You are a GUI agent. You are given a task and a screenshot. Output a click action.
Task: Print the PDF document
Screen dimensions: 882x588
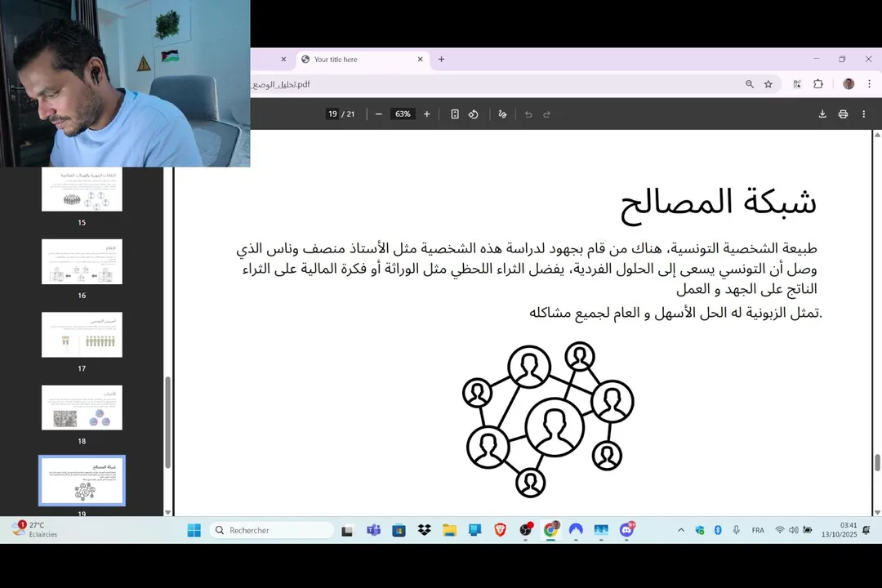click(x=843, y=114)
